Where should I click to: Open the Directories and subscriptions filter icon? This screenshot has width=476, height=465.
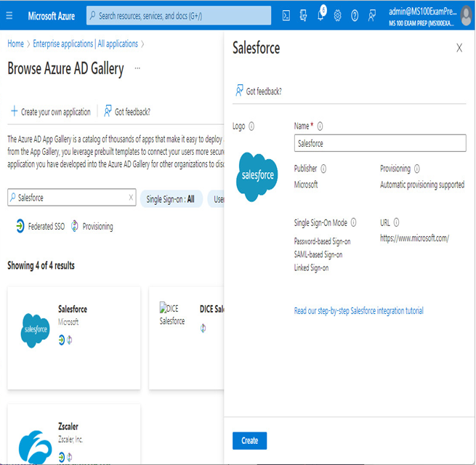click(303, 15)
